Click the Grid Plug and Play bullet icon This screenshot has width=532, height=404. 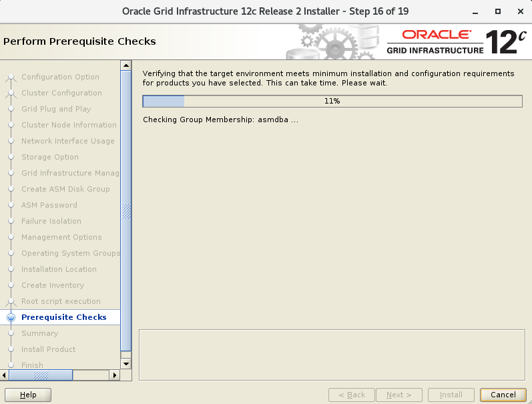11,109
